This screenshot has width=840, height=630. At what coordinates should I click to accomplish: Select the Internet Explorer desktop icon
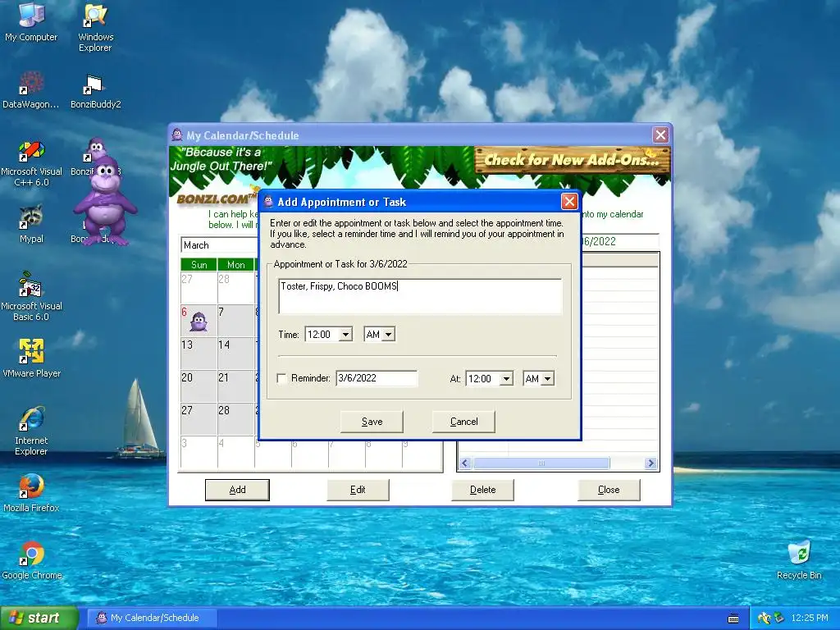[31, 431]
